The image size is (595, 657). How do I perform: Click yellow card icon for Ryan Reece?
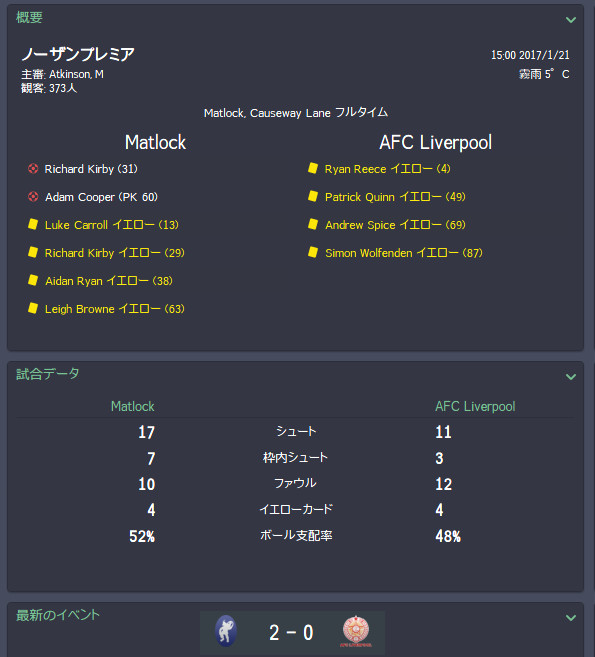pos(313,168)
